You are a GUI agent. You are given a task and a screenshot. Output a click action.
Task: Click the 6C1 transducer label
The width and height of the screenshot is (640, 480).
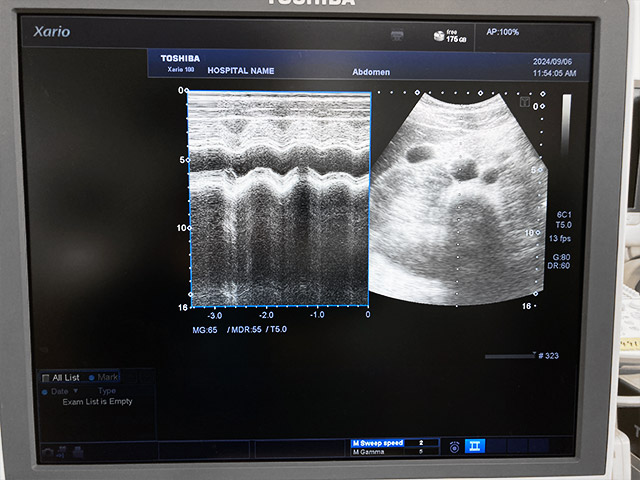564,215
